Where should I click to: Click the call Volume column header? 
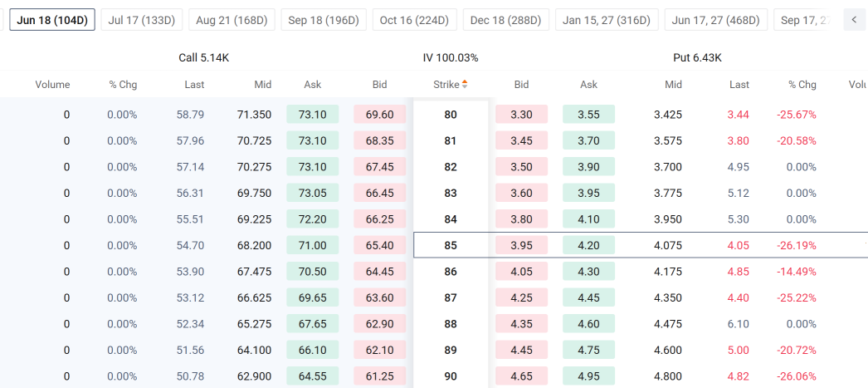[x=52, y=85]
